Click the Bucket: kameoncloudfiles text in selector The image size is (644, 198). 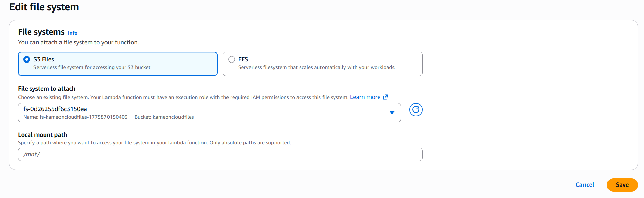pos(164,117)
